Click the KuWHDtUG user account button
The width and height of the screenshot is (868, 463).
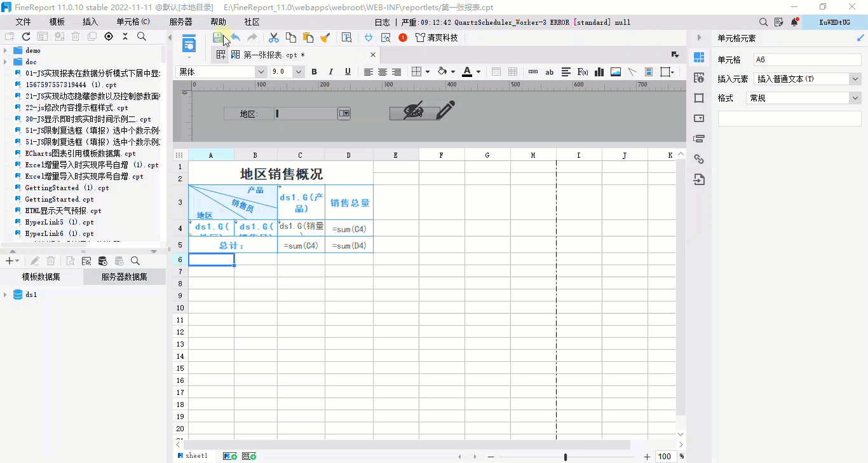834,22
